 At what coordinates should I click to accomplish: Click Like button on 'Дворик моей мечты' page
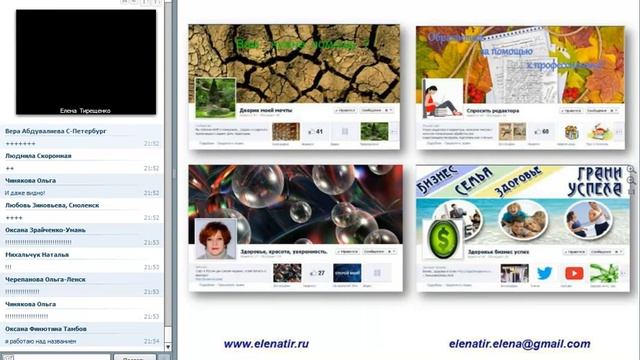(345, 110)
